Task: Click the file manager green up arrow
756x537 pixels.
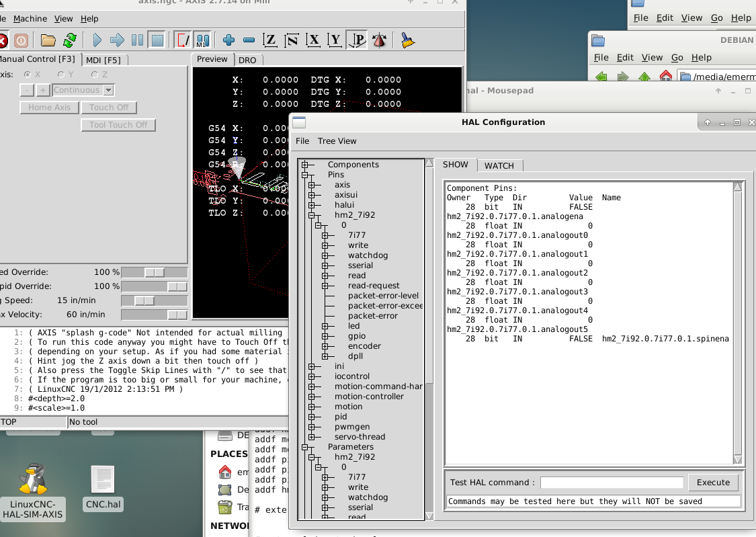Action: point(644,76)
